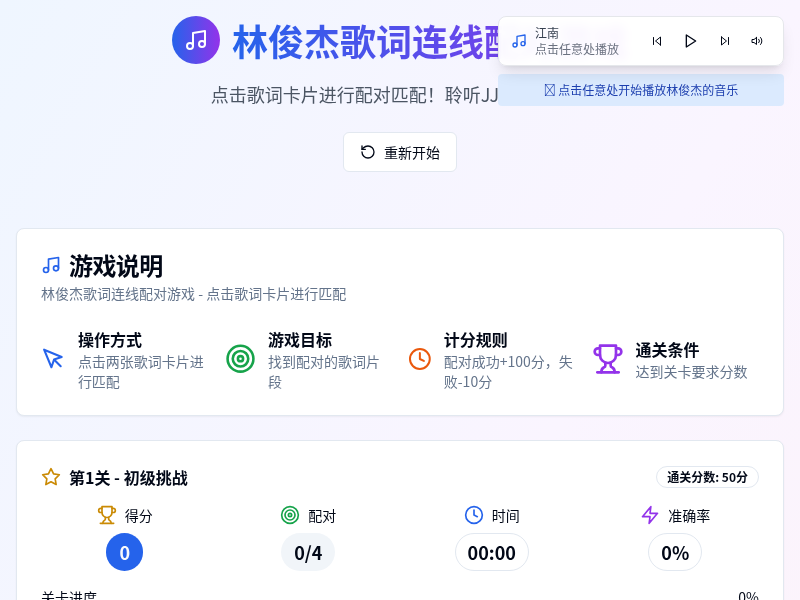This screenshot has width=800, height=600.
Task: Click the star icon beside 第1关
Action: click(x=51, y=478)
